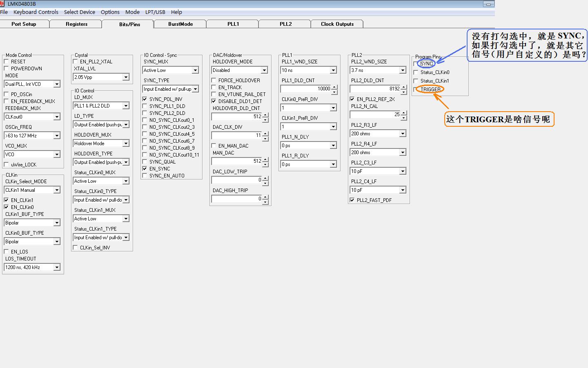Image resolution: width=588 pixels, height=368 pixels.
Task: Toggle the EN_MAN_DAC checkbox
Action: 214,146
